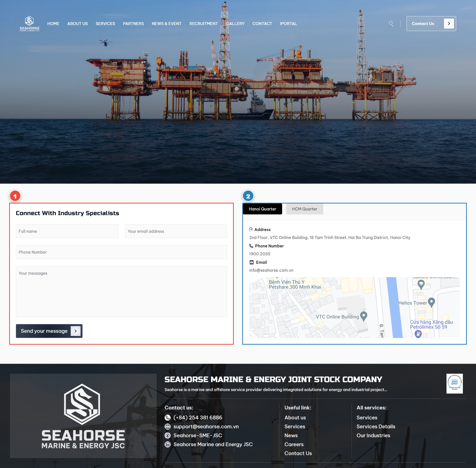The width and height of the screenshot is (476, 468).
Task: Click the arrow icon in Contact Us button
Action: (x=449, y=24)
